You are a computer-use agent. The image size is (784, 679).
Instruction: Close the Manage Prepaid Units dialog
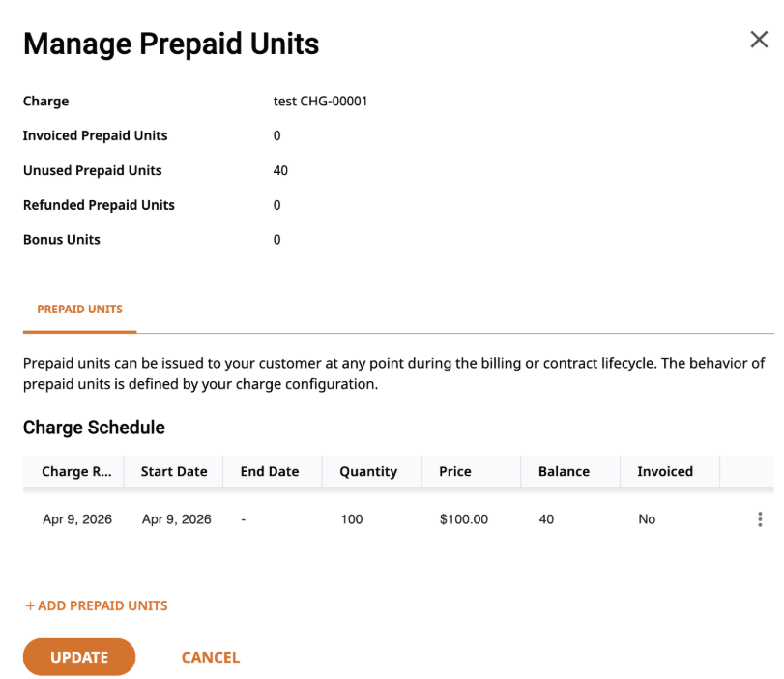(x=759, y=39)
